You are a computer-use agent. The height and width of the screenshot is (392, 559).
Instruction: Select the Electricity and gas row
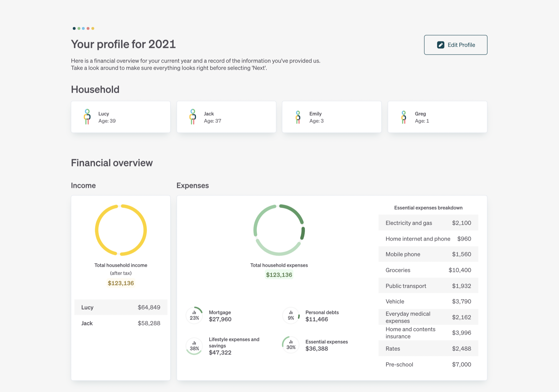(x=428, y=223)
